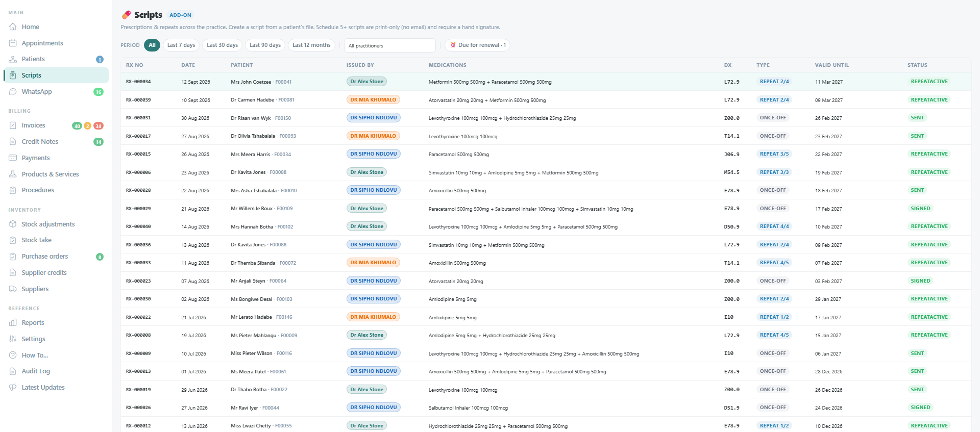Click the Dr Alex Stone tag on RX-000019

(x=367, y=390)
